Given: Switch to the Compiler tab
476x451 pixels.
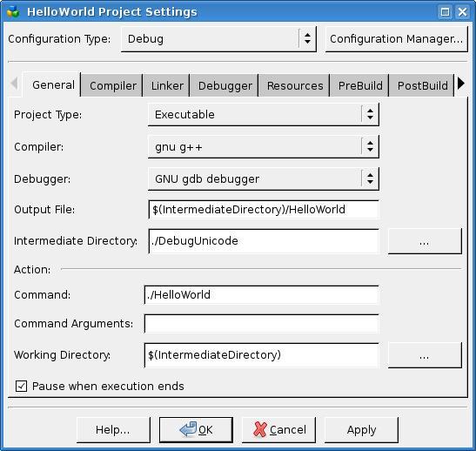Looking at the screenshot, I should pos(113,85).
